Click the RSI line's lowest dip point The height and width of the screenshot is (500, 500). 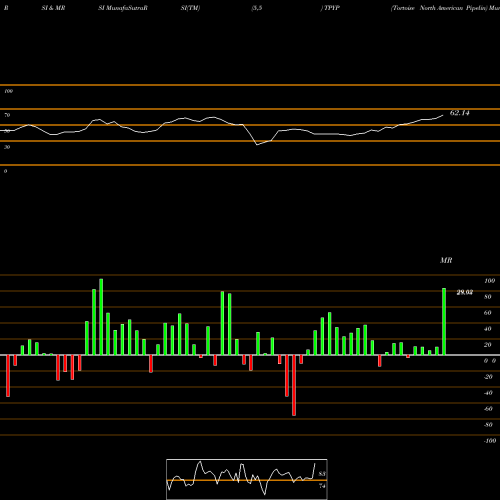257,145
